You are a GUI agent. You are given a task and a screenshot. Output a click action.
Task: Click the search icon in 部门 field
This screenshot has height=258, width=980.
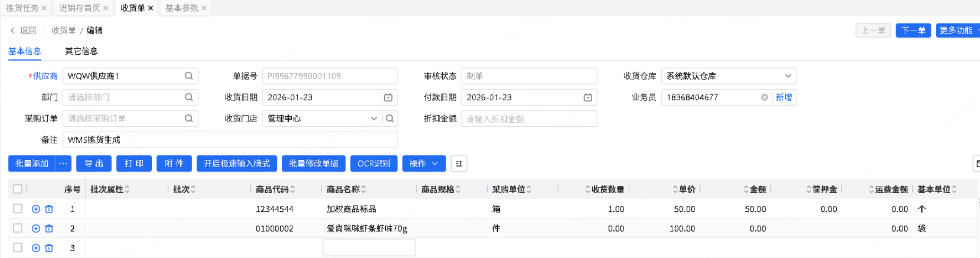click(x=189, y=97)
